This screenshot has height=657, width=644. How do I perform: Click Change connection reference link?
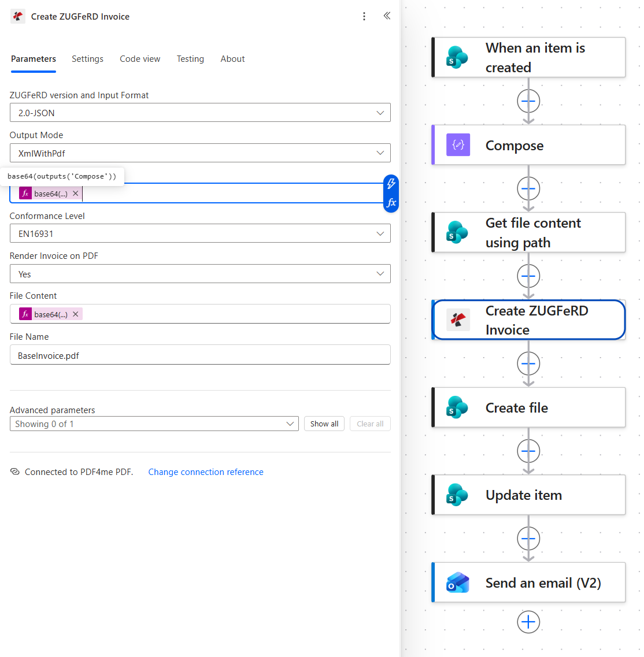(x=206, y=472)
